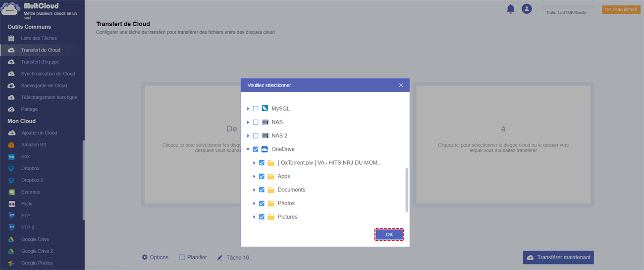Screen dimensions: 644x270
Task: Expand the Apps folder node
Action: pos(254,177)
